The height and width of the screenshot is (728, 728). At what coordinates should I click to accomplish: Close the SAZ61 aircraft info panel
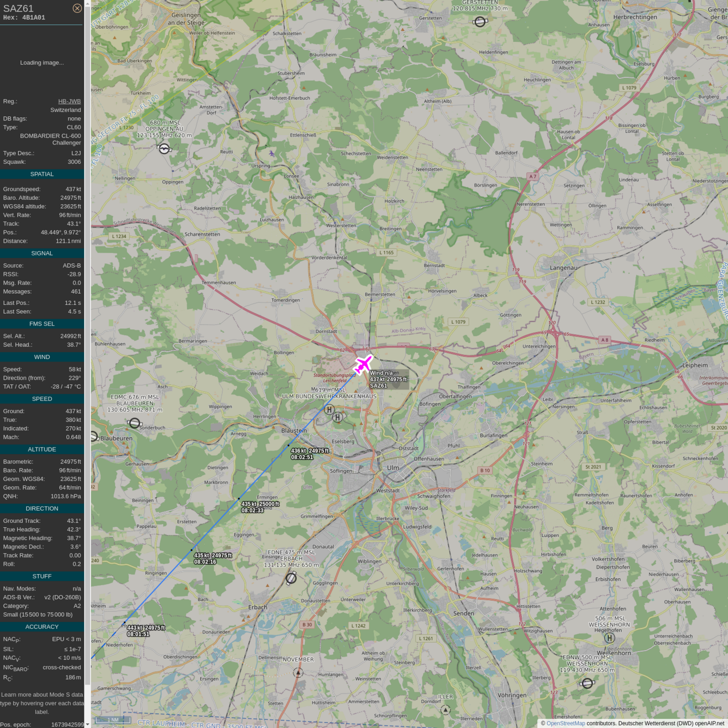pos(77,8)
